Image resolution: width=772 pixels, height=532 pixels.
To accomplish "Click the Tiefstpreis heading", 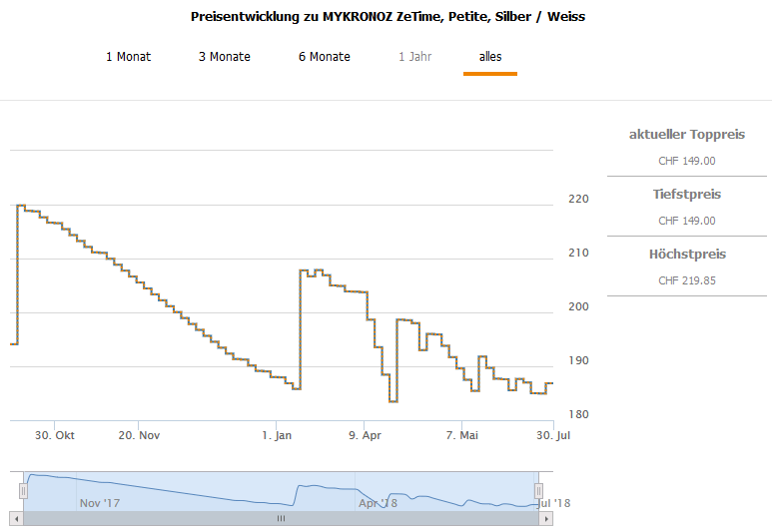I will click(x=686, y=195).
